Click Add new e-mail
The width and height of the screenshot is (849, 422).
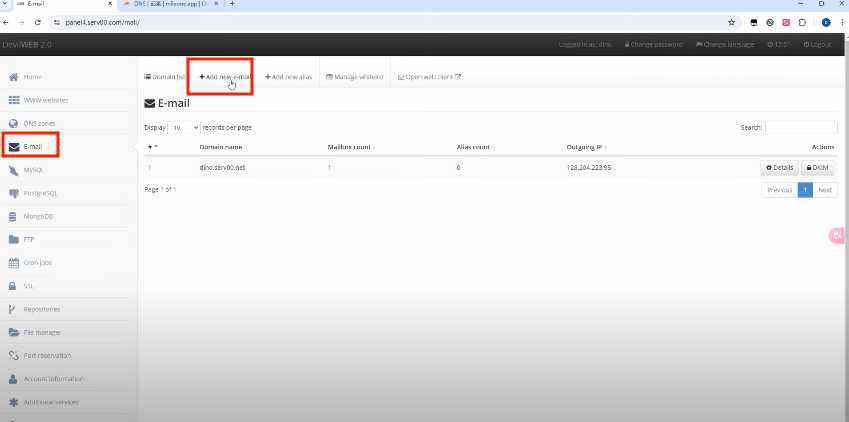tap(225, 77)
